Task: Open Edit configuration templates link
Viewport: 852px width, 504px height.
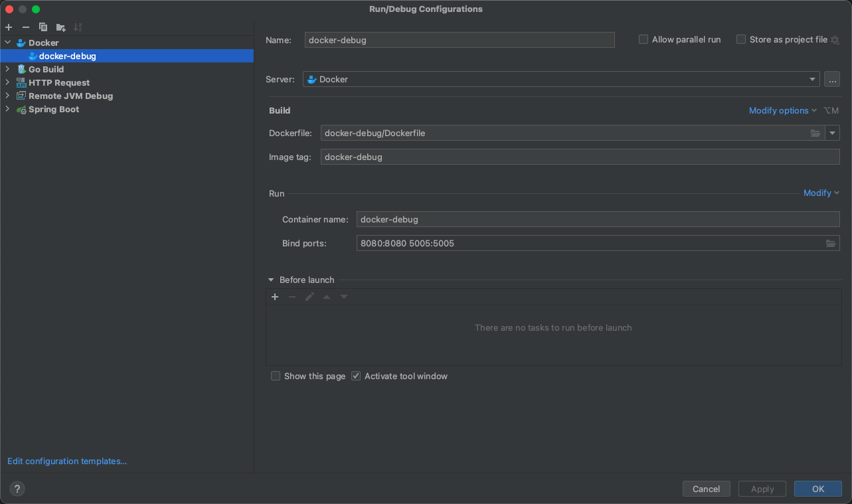Action: pos(67,462)
